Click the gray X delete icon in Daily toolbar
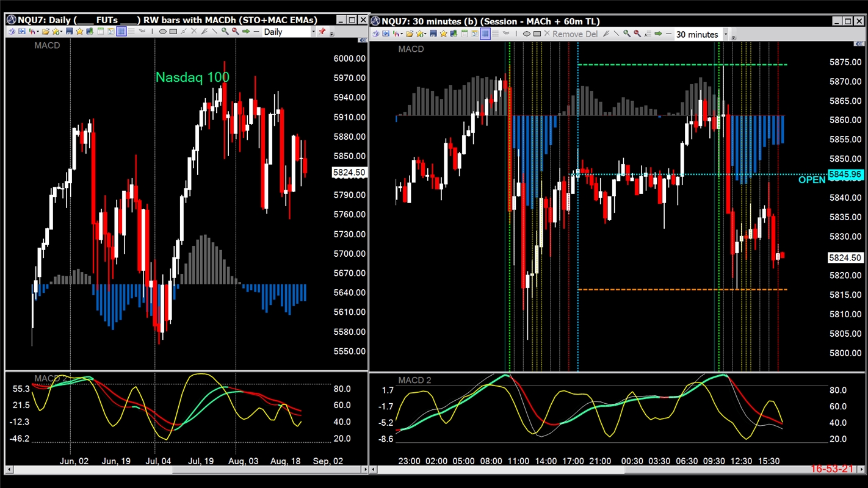 coord(193,32)
